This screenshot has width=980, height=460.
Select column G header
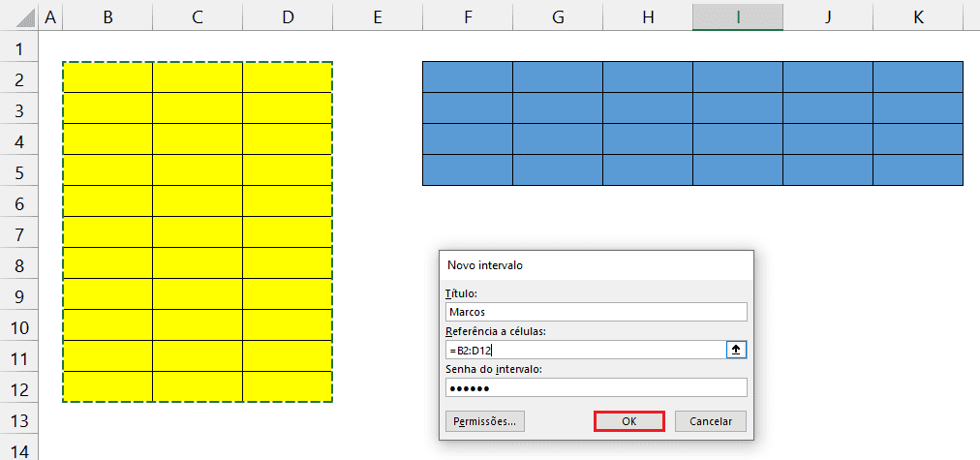click(x=558, y=17)
